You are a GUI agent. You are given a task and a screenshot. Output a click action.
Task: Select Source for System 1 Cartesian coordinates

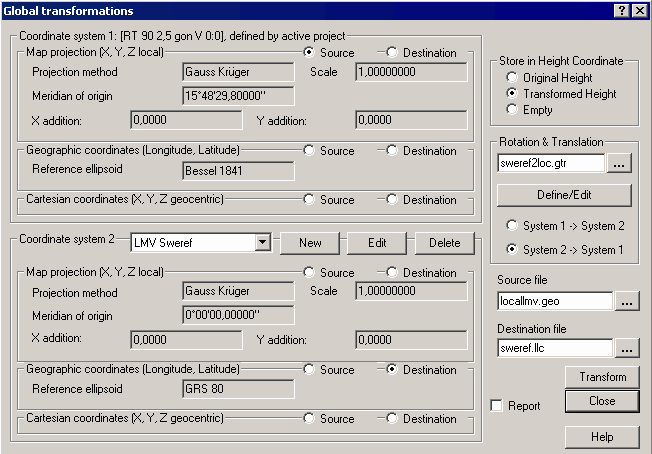309,200
